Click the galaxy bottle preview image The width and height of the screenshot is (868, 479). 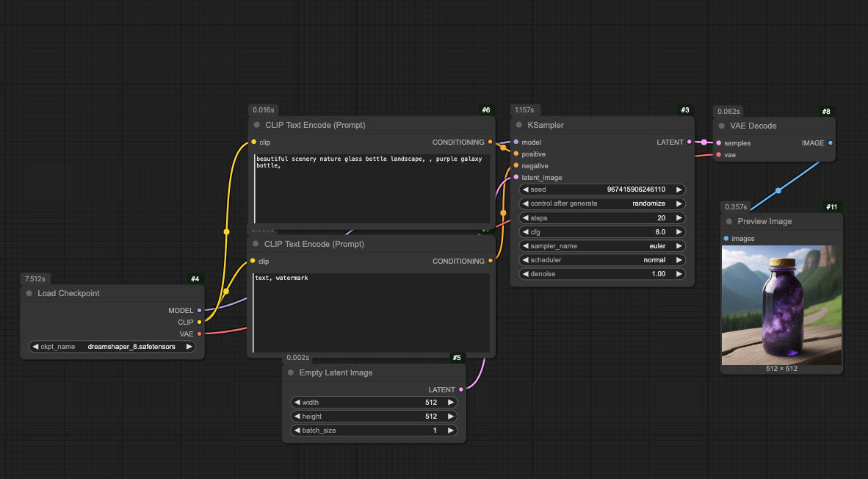(x=781, y=305)
